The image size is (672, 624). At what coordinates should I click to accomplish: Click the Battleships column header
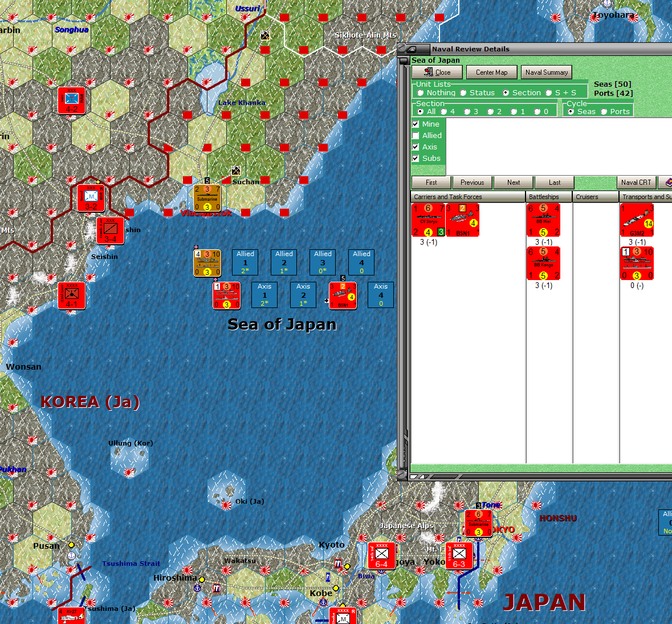click(549, 197)
